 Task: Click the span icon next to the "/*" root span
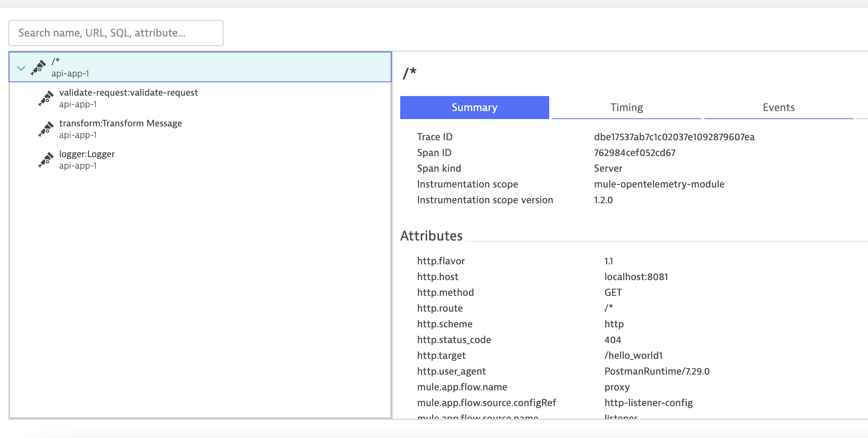pos(38,68)
